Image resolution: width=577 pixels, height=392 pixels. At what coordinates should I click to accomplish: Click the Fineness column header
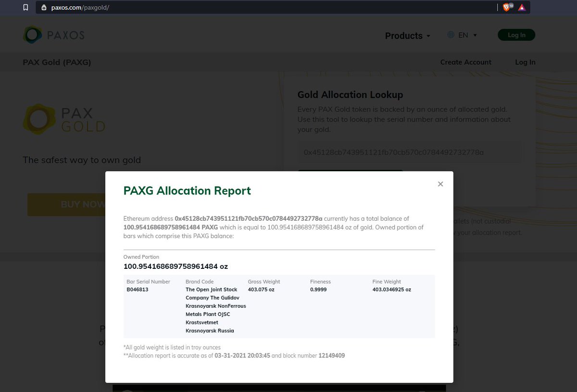point(321,282)
